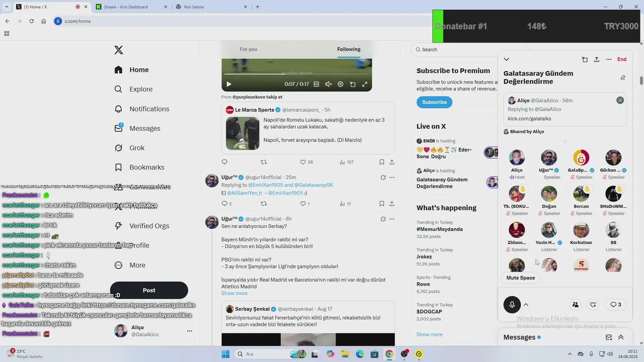Reply to the Le Marca Sports quote post
Screen dimensions: 644x362
click(x=224, y=162)
